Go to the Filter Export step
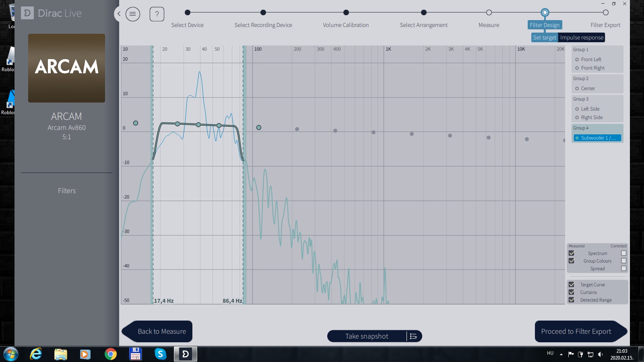Screen dimensions: 644x362 tap(605, 13)
